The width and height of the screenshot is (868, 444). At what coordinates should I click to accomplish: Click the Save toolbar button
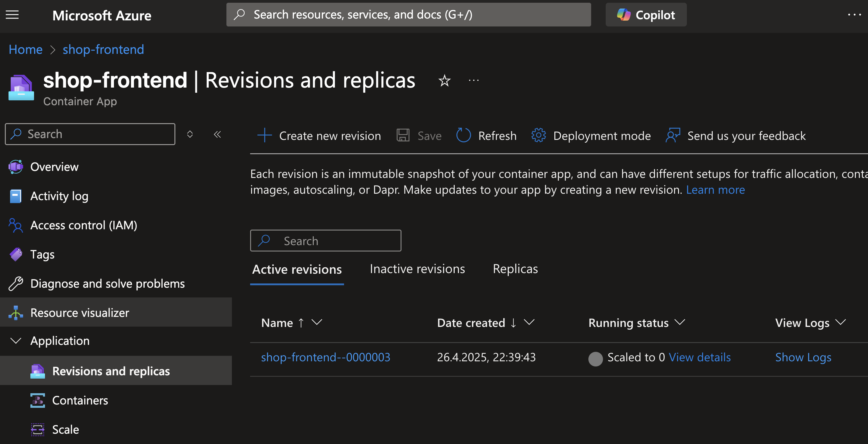pos(419,136)
